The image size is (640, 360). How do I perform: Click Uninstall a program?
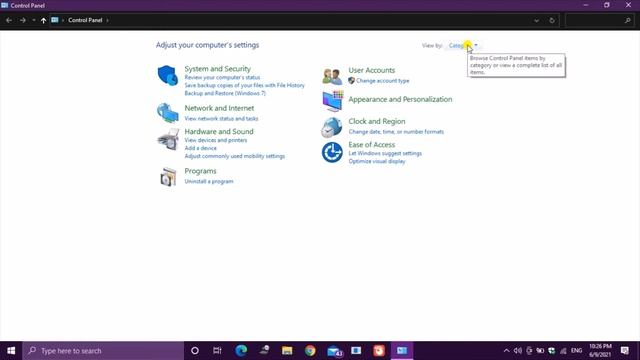click(x=209, y=181)
